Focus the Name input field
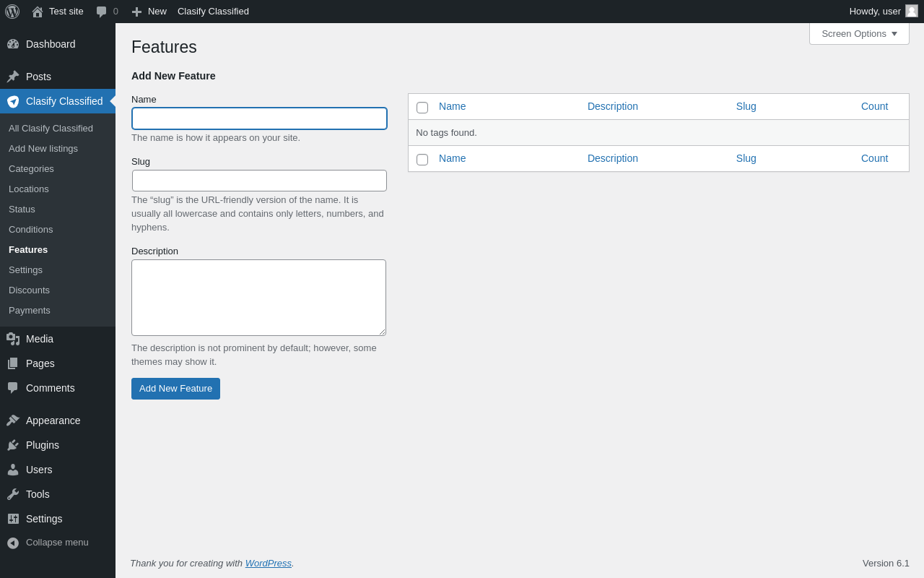Viewport: 924px width, 578px height. (x=259, y=118)
